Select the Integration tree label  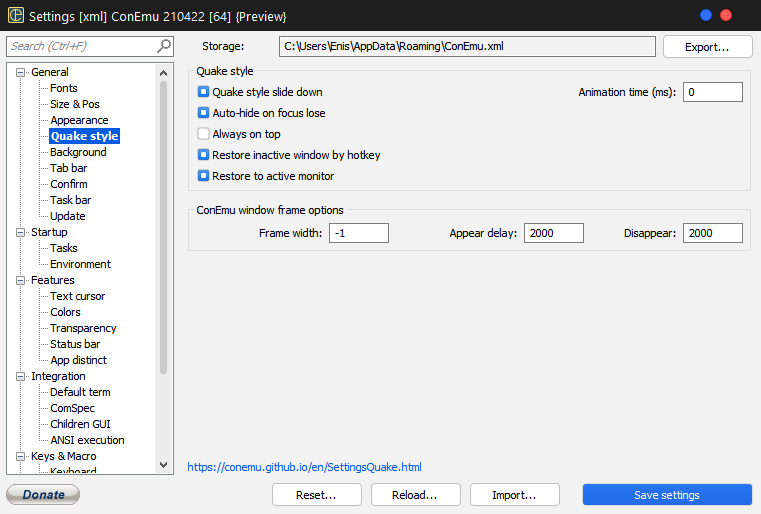58,376
